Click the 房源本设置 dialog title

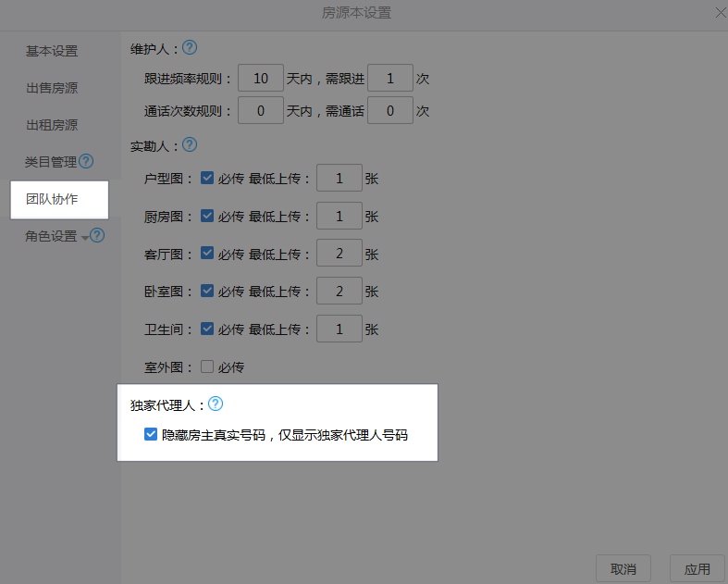356,13
